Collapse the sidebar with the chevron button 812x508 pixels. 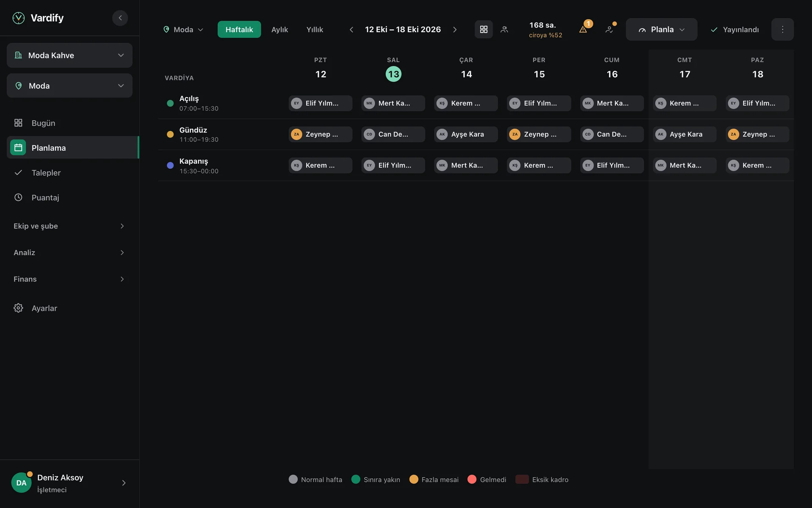point(120,18)
